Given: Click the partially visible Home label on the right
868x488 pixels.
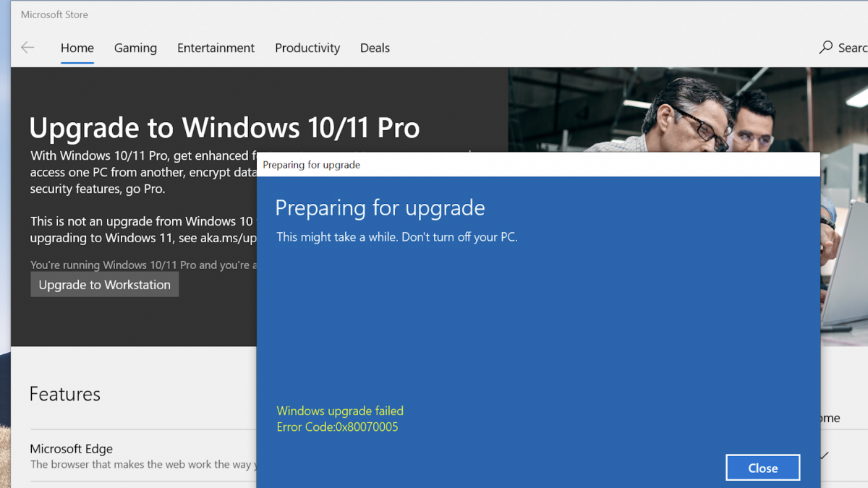Looking at the screenshot, I should (830, 418).
